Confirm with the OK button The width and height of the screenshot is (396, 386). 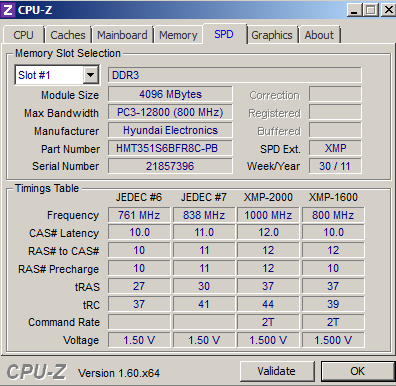(358, 371)
